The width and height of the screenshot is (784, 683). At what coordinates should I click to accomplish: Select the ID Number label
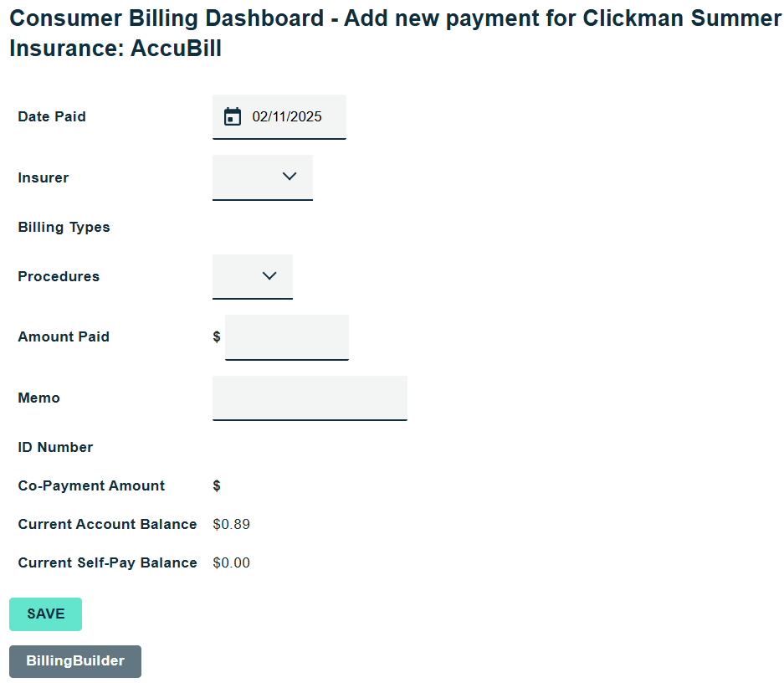coord(55,448)
